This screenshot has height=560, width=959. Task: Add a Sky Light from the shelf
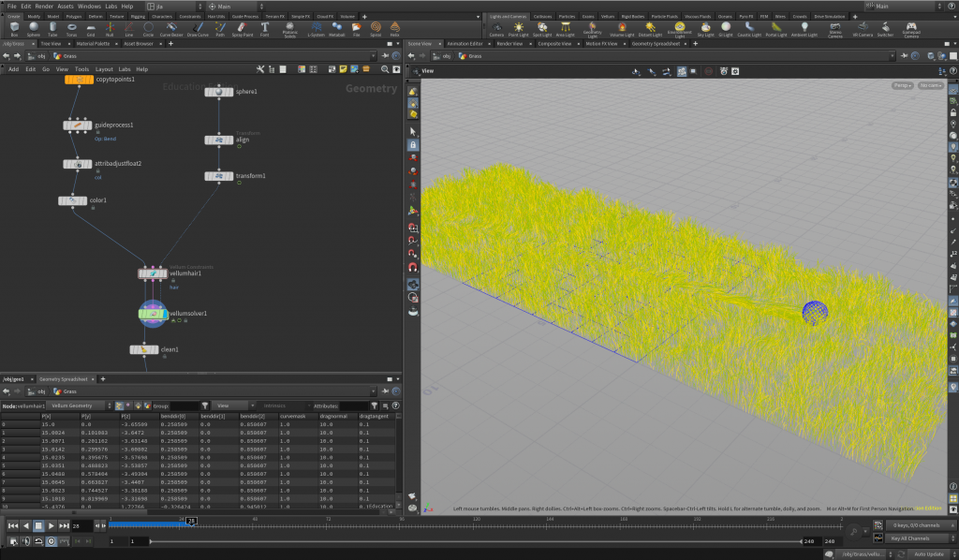tap(705, 29)
